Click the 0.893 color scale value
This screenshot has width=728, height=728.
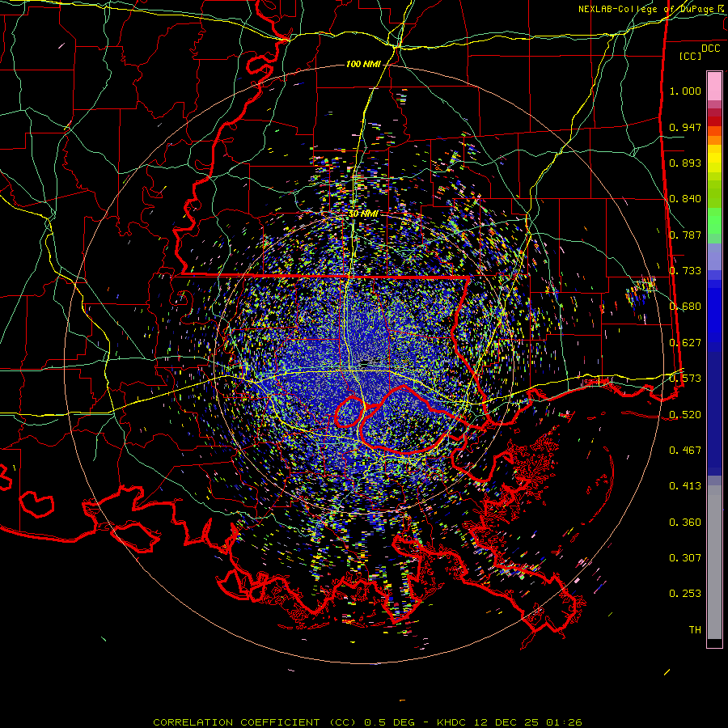point(685,163)
